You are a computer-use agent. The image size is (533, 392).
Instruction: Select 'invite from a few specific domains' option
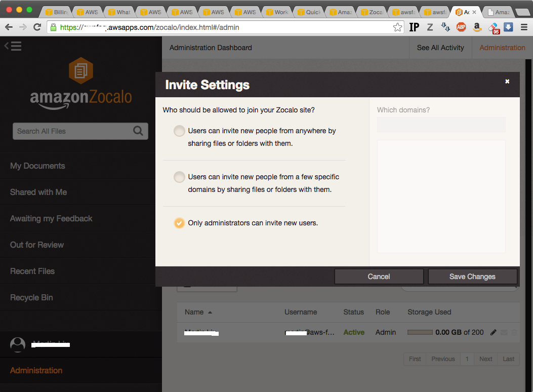click(179, 177)
